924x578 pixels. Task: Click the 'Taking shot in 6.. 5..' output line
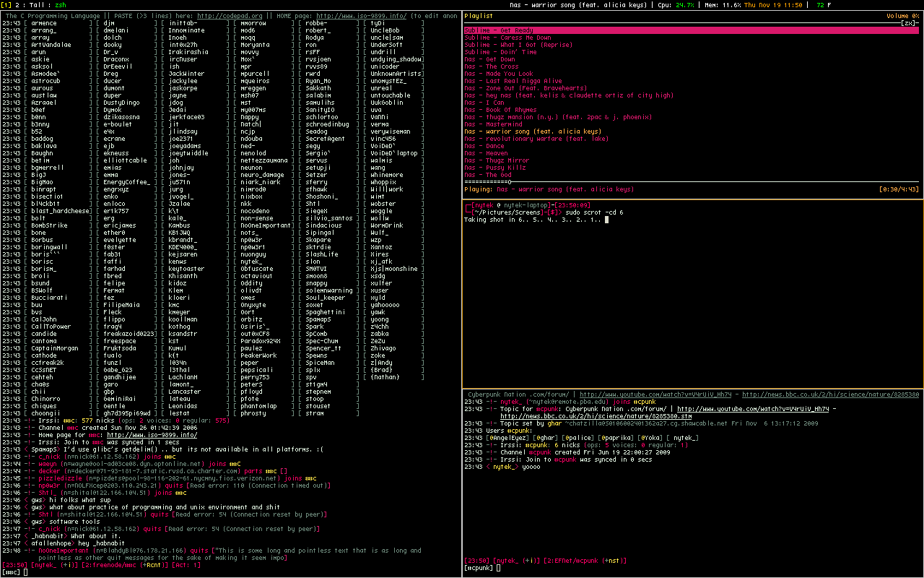click(x=531, y=220)
